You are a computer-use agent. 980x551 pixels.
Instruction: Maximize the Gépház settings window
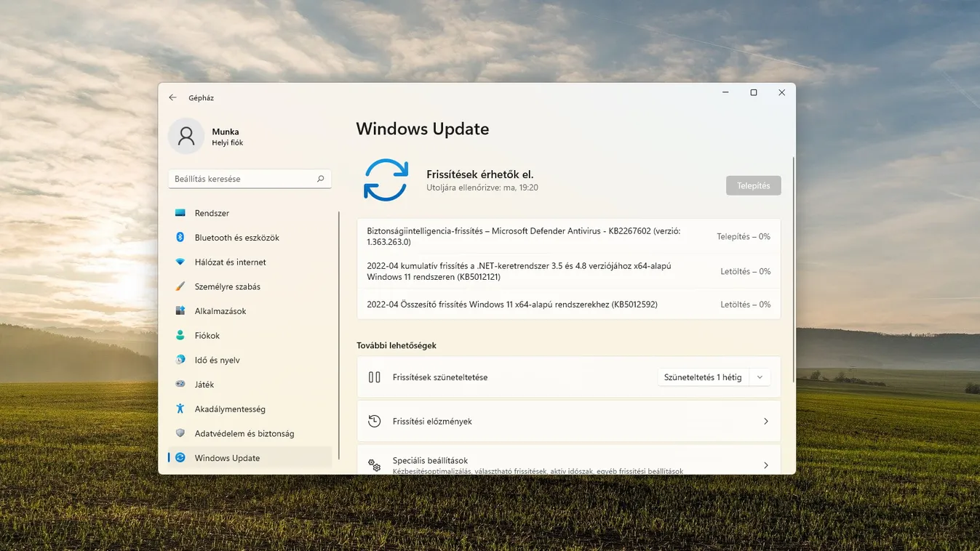(754, 92)
